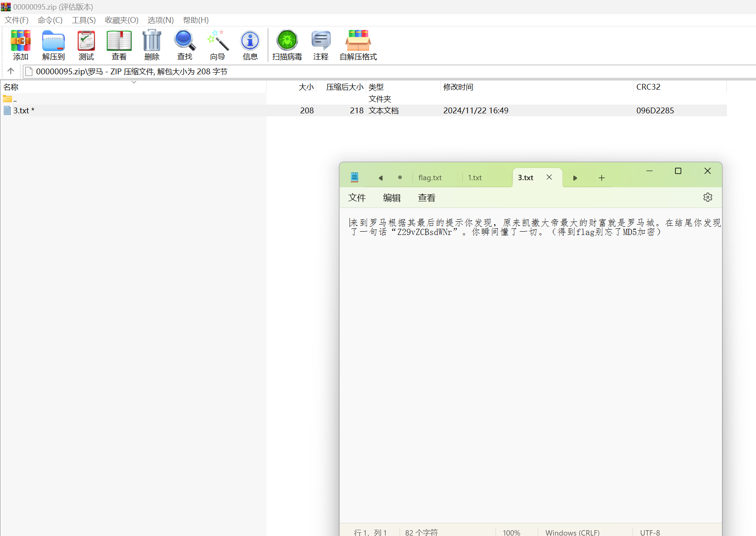This screenshot has width=756, height=536.
Task: Open Notepad 编辑 menu
Action: coord(391,198)
